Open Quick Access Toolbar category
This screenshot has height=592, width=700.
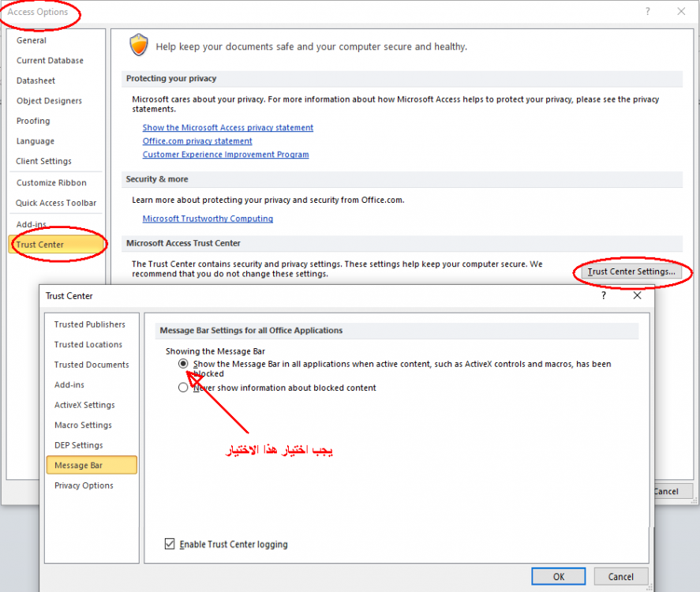[x=56, y=203]
